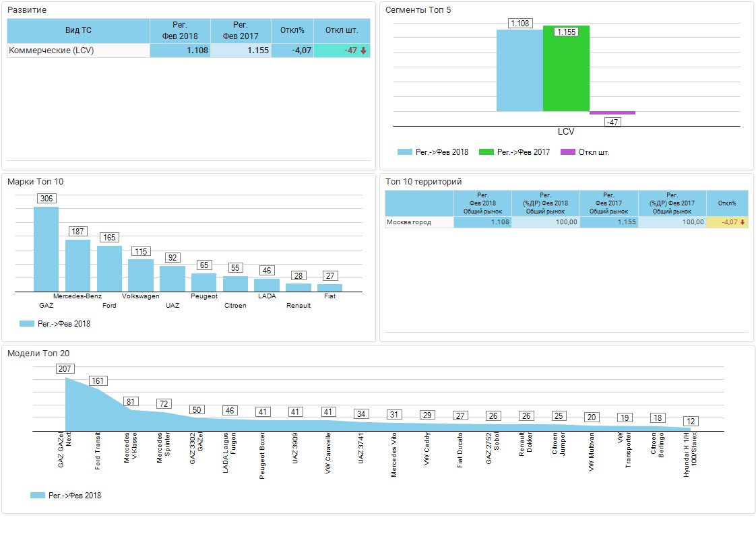The height and width of the screenshot is (534, 756).
Task: Click the LCV axis label in segments chart
Action: (566, 131)
